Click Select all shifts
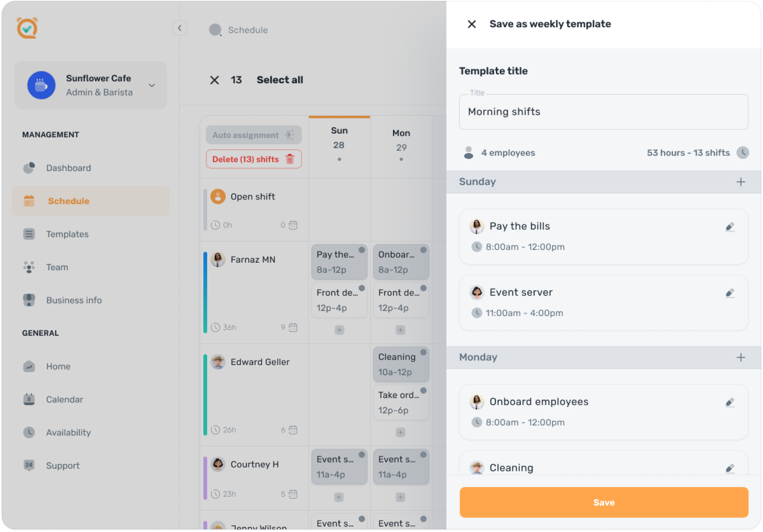The height and width of the screenshot is (532, 763). pos(280,80)
